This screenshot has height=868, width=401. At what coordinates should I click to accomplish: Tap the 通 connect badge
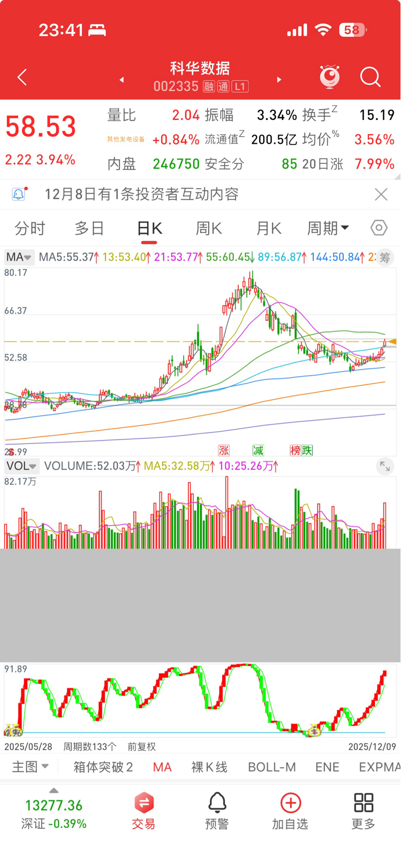(223, 87)
